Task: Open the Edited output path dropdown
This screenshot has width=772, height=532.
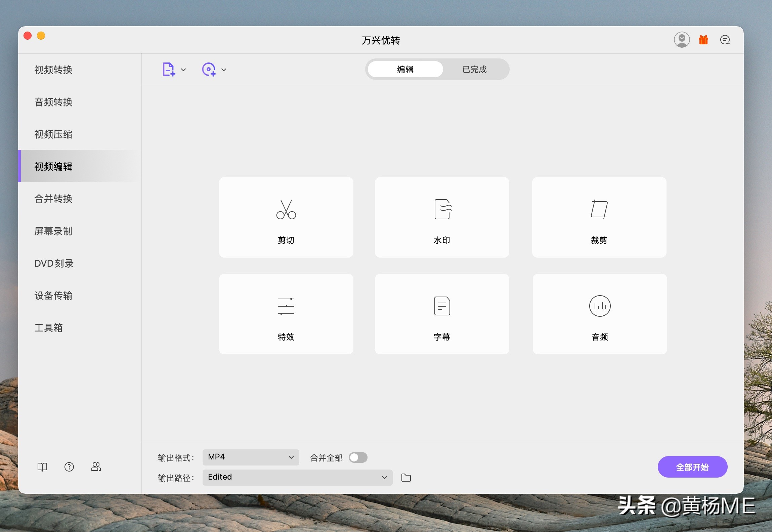Action: 298,477
